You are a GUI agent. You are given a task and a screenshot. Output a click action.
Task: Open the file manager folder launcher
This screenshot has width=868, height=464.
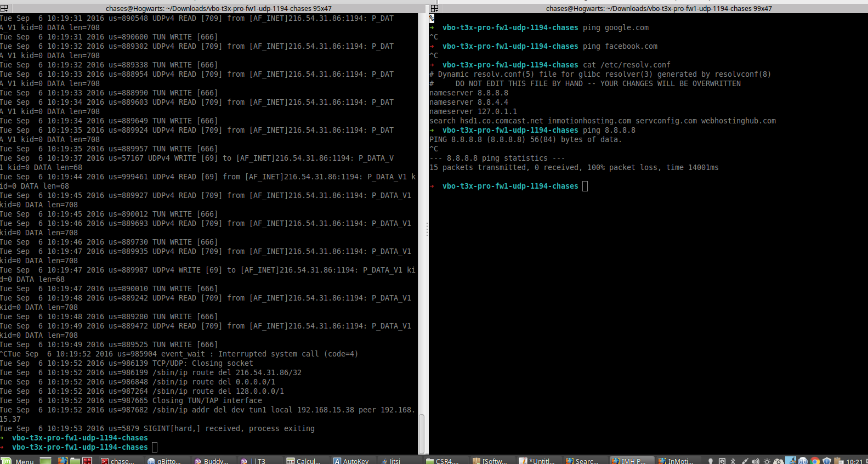[x=75, y=461]
